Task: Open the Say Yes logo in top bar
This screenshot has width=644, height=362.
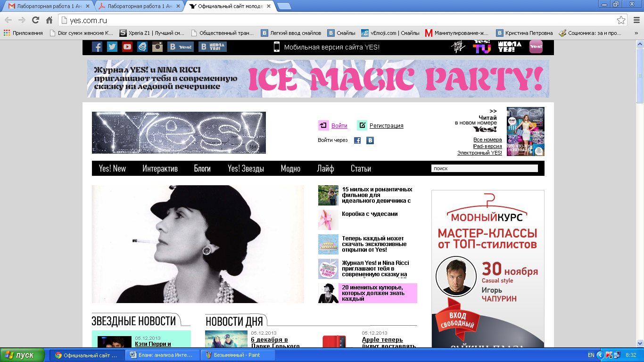Action: click(459, 47)
